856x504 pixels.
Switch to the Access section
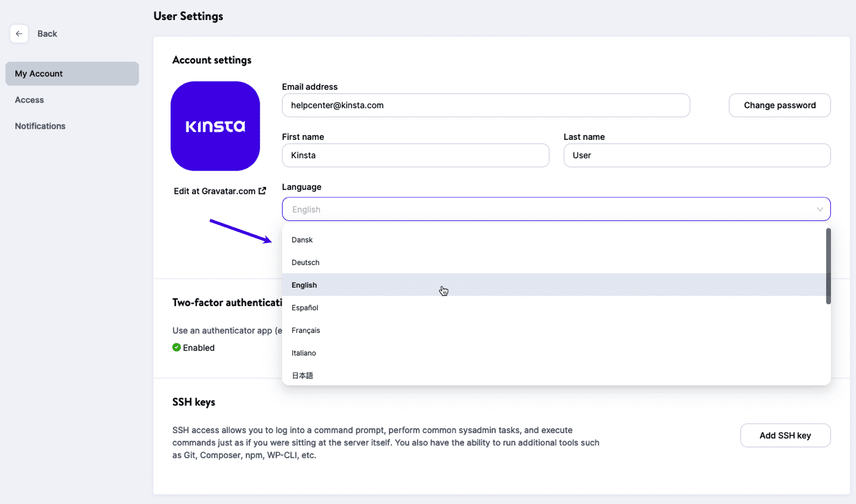click(29, 100)
